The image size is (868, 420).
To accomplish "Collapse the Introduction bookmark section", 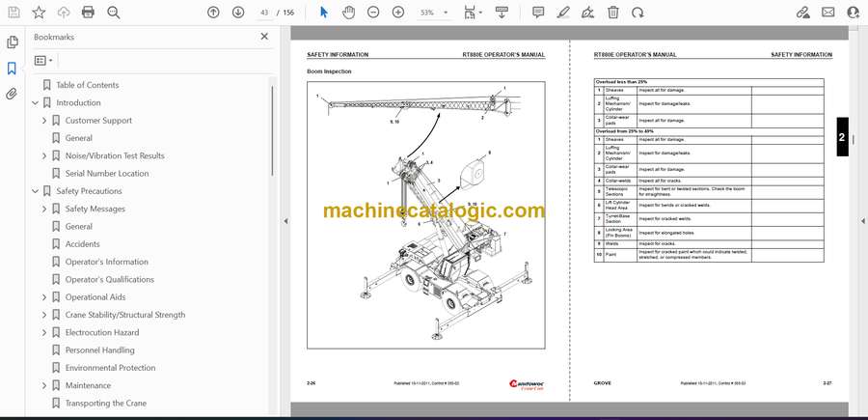I will click(x=36, y=102).
